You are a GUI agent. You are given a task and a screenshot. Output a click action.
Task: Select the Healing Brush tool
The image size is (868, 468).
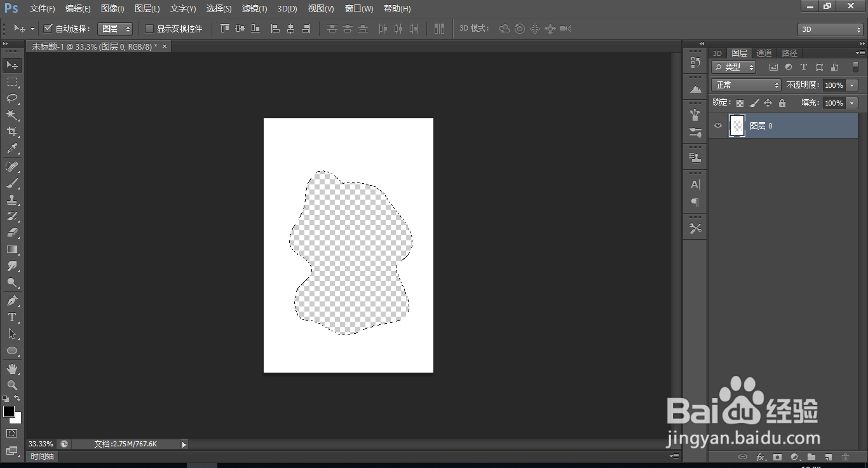coord(12,167)
